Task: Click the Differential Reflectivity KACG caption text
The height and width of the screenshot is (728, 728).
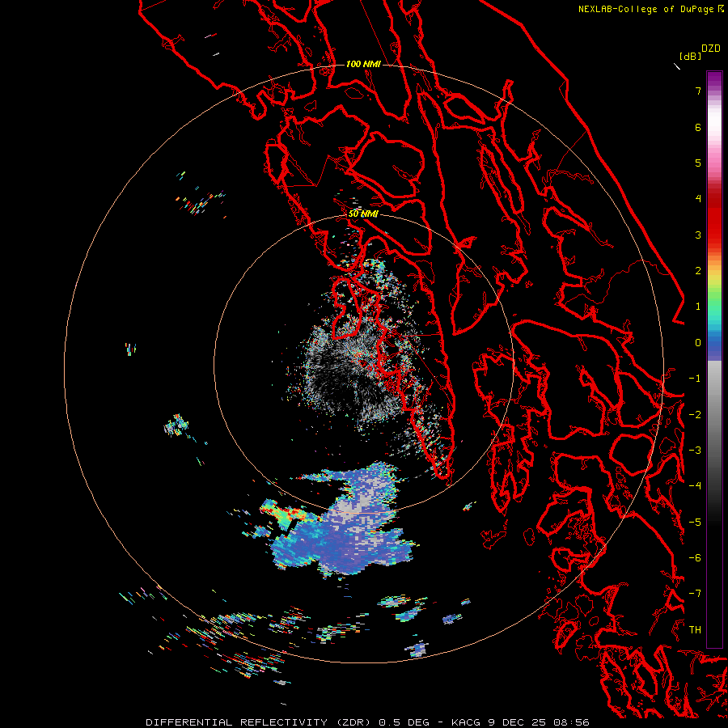Action: coord(367,722)
